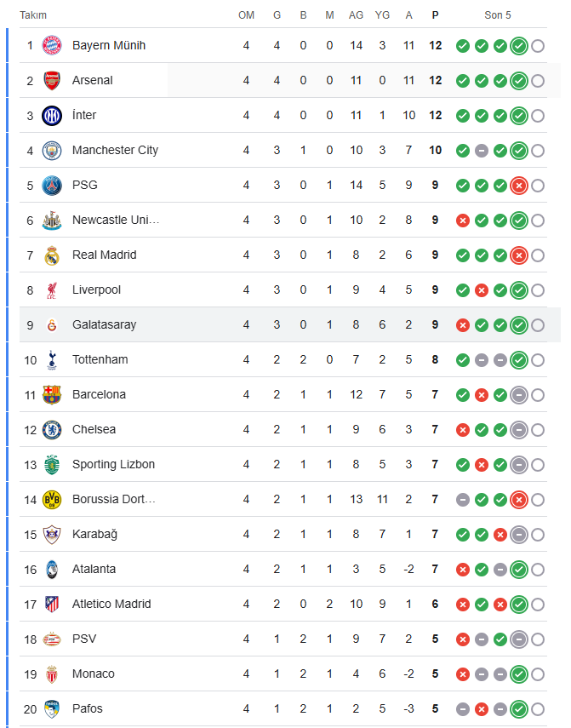The image size is (571, 728).
Task: Click Newcastle's first red loss indicator
Action: (463, 221)
